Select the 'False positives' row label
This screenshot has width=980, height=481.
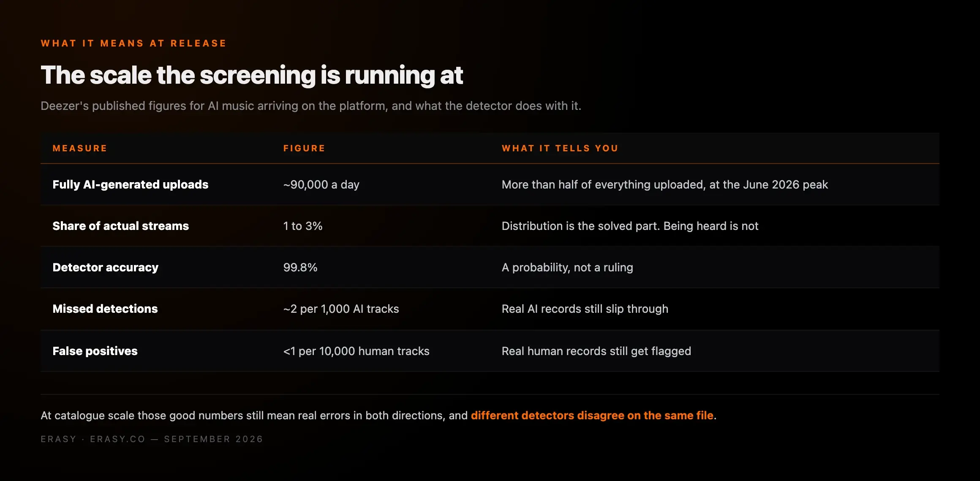coord(95,351)
